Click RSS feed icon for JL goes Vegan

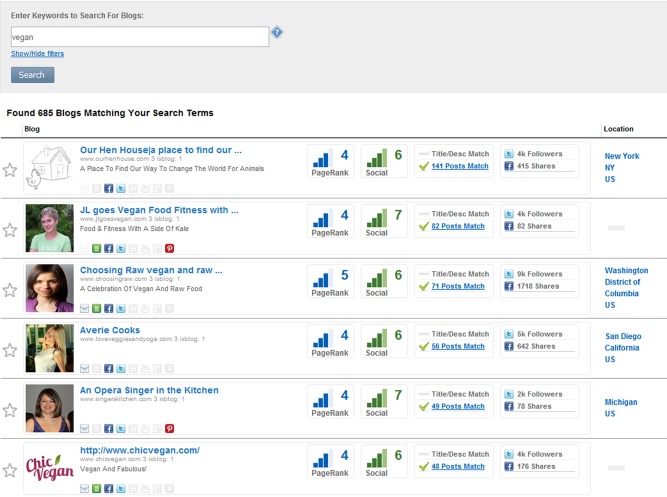97,248
